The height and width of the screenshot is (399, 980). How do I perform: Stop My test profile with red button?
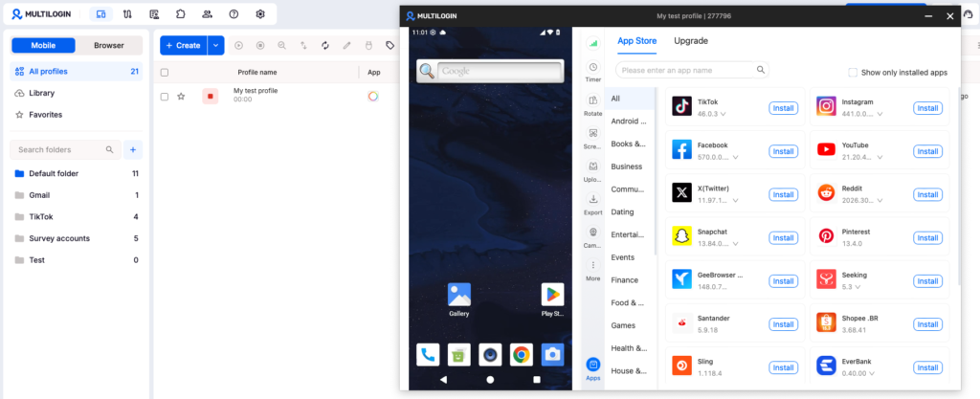click(210, 96)
